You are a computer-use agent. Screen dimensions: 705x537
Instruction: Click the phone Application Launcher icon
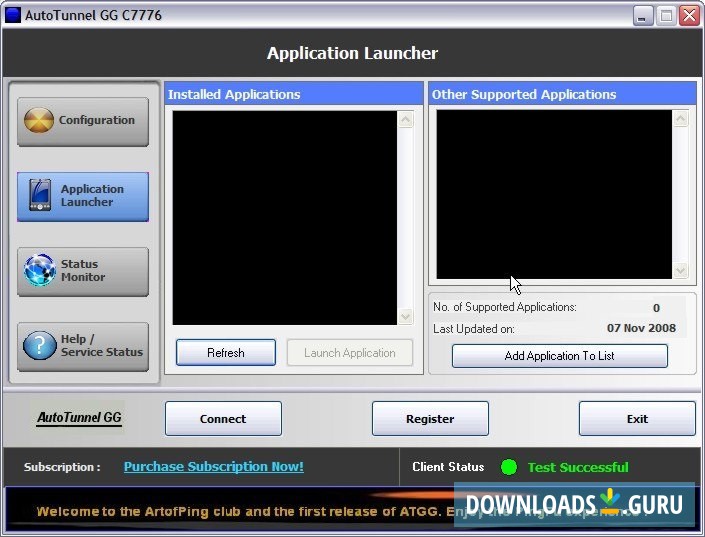pos(40,195)
